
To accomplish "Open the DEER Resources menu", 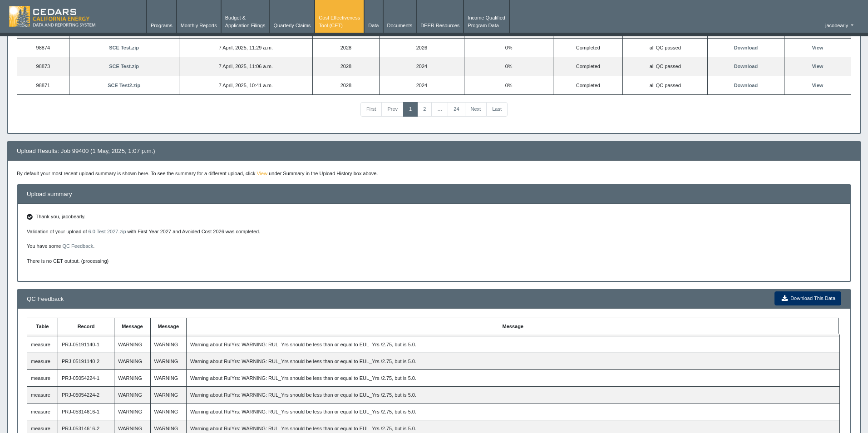I will click(439, 25).
